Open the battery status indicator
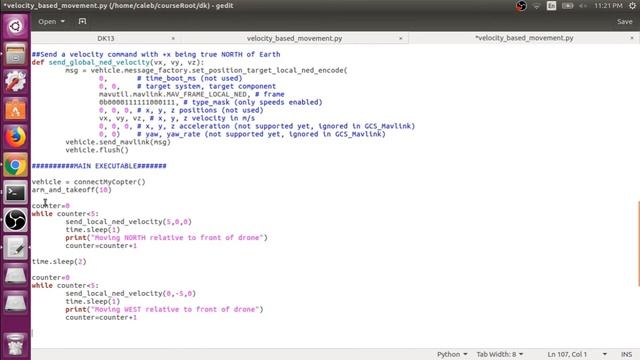This screenshot has width=640, height=360. 567,6
